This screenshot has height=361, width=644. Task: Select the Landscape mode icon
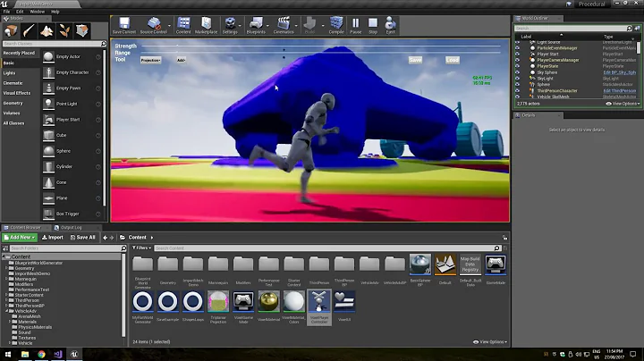pyautogui.click(x=47, y=30)
